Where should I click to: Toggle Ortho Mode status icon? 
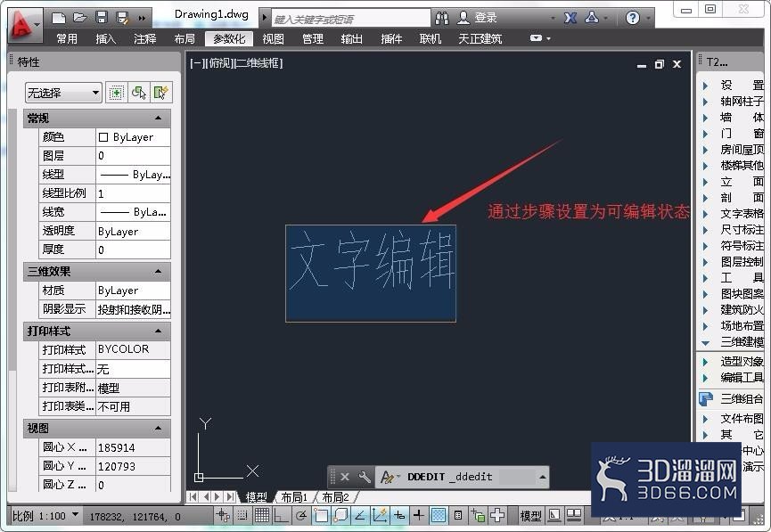click(282, 515)
